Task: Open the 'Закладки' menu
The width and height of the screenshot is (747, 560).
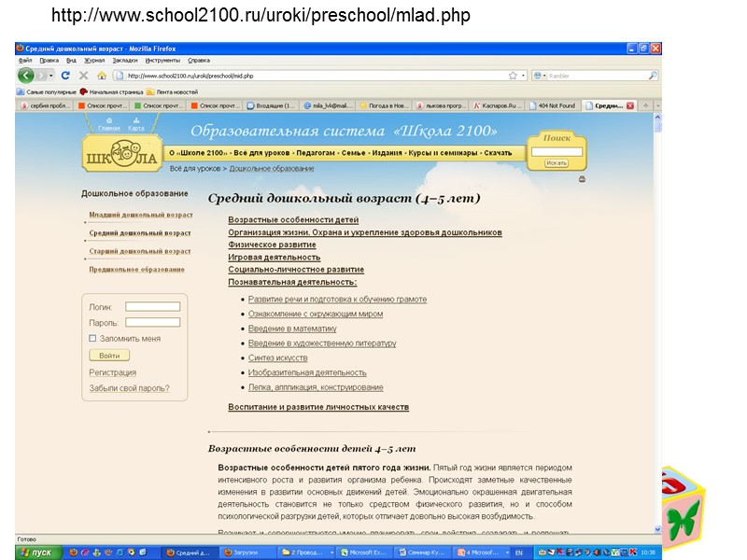Action: [125, 61]
